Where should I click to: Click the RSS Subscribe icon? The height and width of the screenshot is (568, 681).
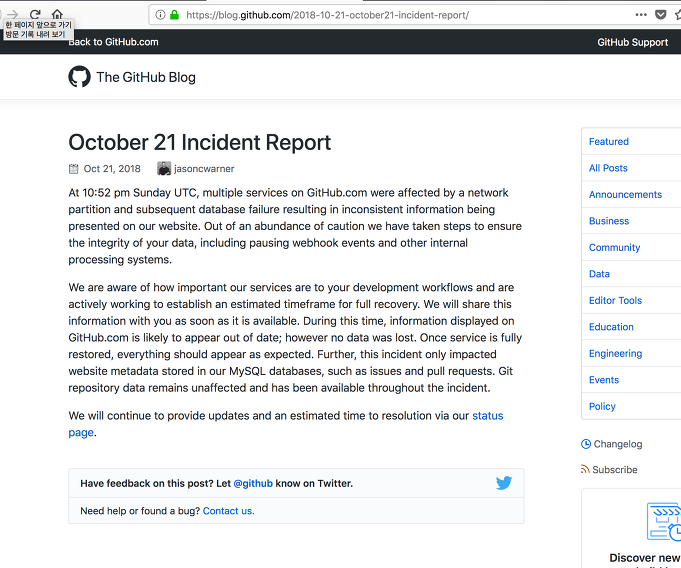[585, 469]
